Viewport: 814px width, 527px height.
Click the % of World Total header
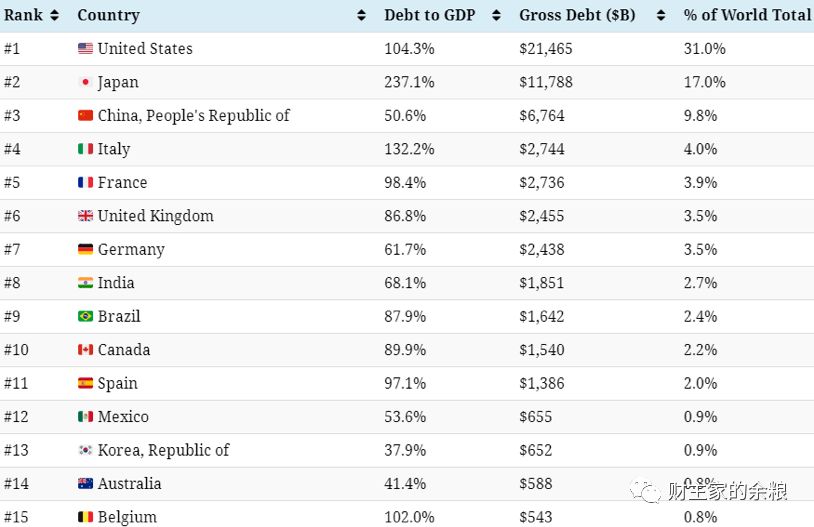(747, 15)
